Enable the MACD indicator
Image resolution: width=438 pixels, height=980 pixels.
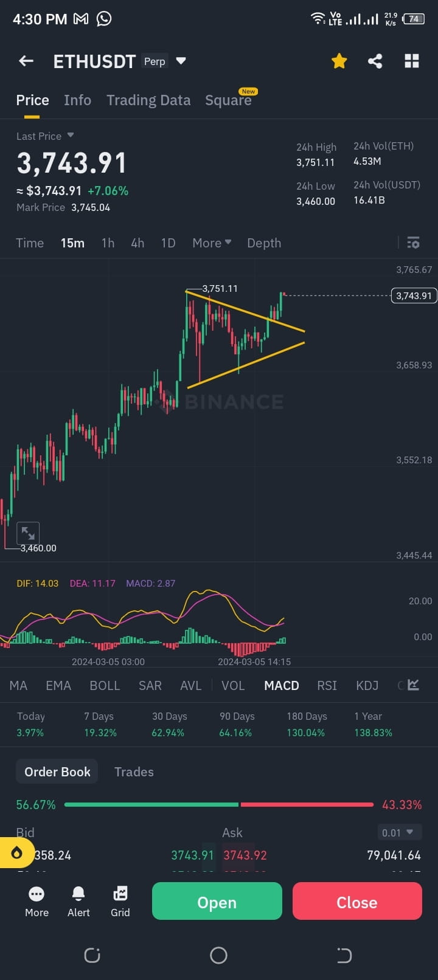pos(281,685)
